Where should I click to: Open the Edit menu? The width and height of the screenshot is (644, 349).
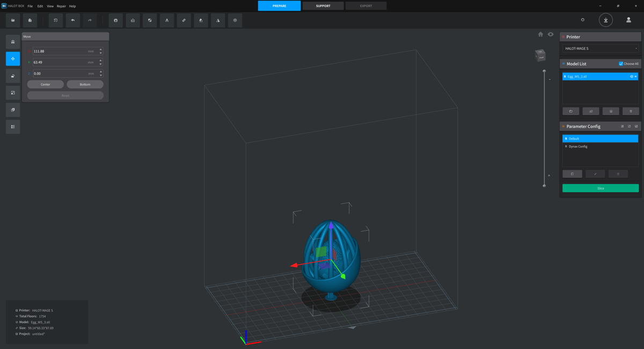tap(40, 6)
